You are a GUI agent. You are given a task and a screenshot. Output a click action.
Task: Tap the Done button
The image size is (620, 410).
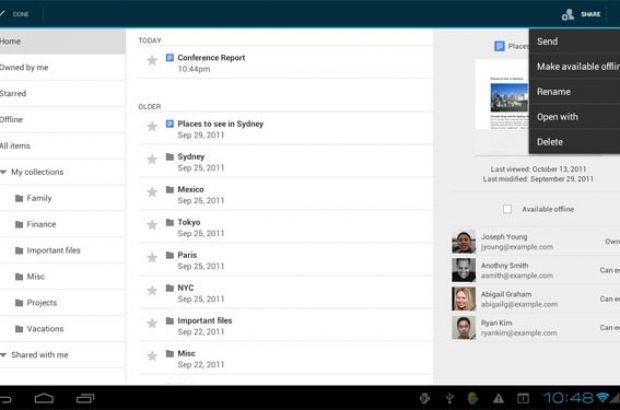click(x=12, y=13)
